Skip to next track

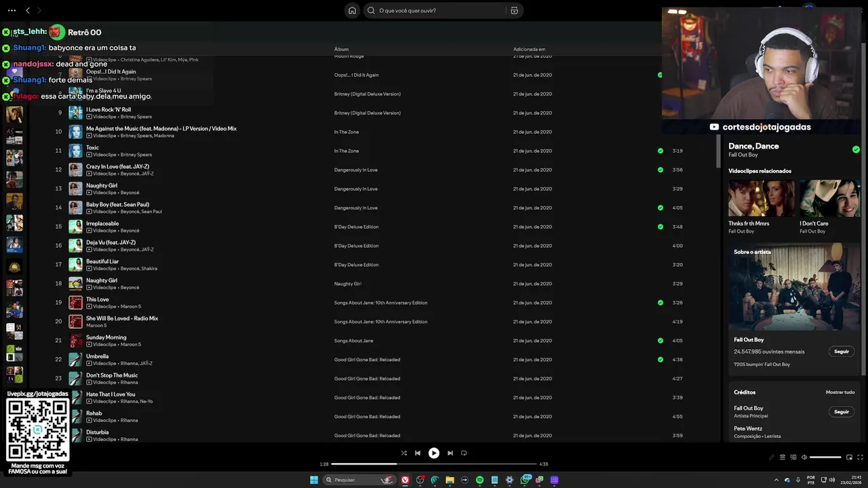click(450, 453)
